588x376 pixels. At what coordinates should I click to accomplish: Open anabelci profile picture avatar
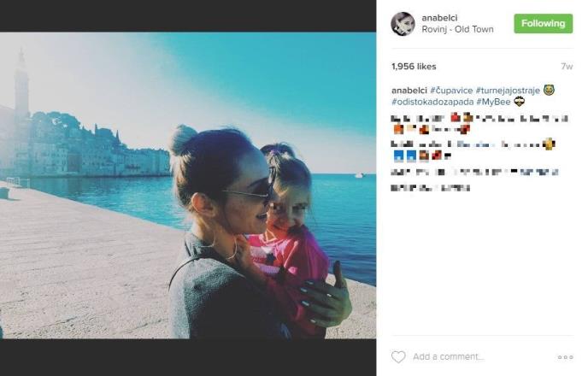[403, 24]
